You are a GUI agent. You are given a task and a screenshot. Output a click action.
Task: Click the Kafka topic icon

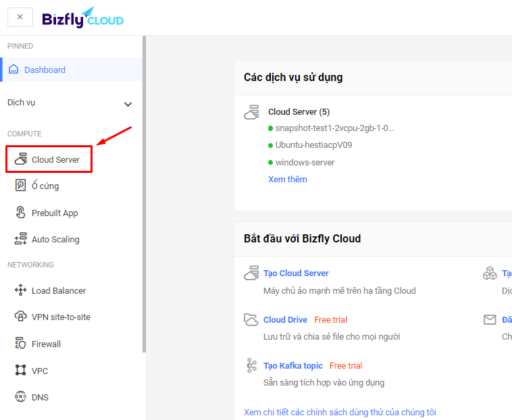point(251,365)
